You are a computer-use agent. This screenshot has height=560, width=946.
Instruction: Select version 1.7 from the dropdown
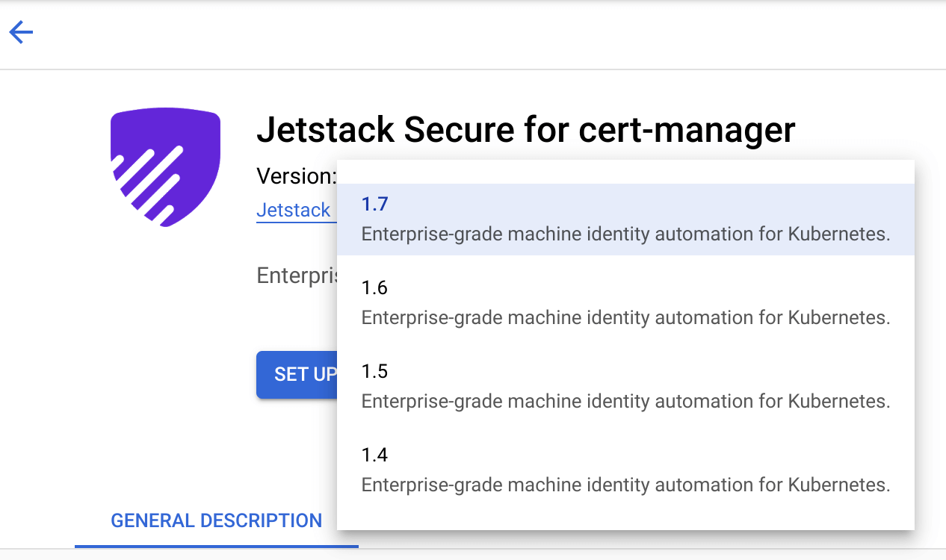pos(625,220)
